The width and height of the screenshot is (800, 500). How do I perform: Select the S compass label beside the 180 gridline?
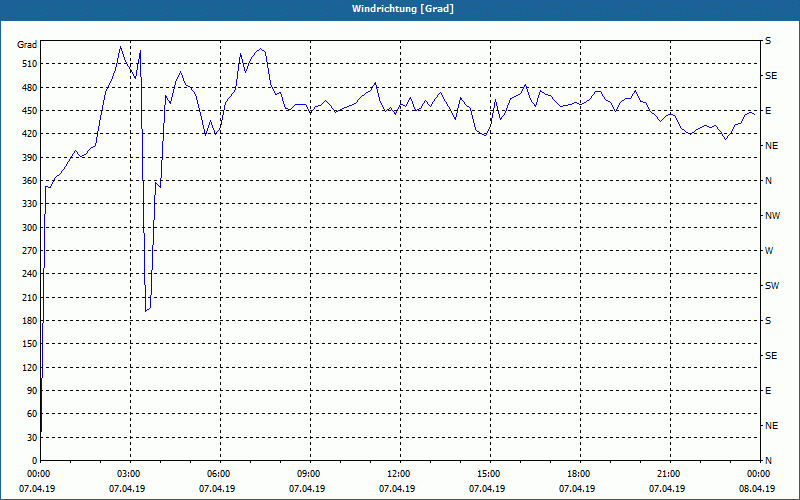click(768, 320)
